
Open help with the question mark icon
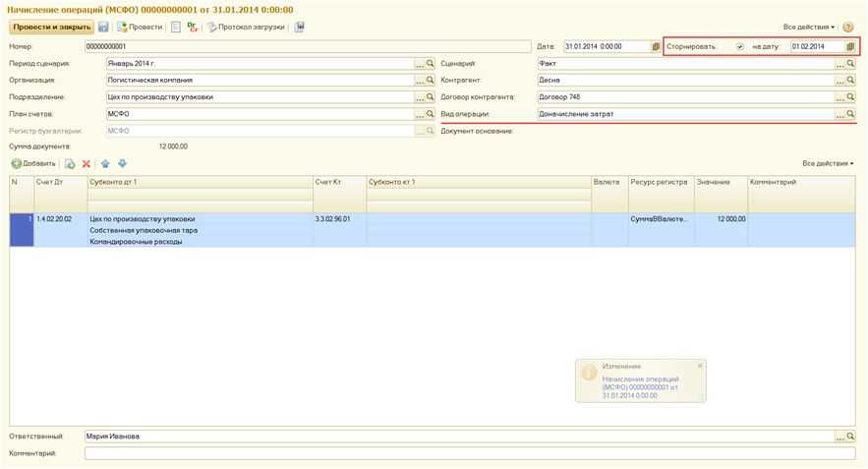click(847, 28)
